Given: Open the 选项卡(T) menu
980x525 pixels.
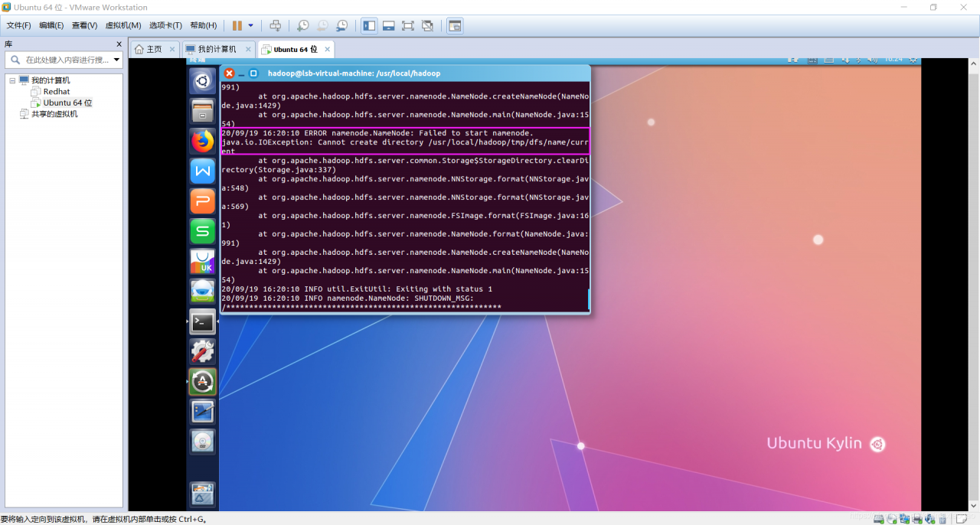Looking at the screenshot, I should pos(165,25).
